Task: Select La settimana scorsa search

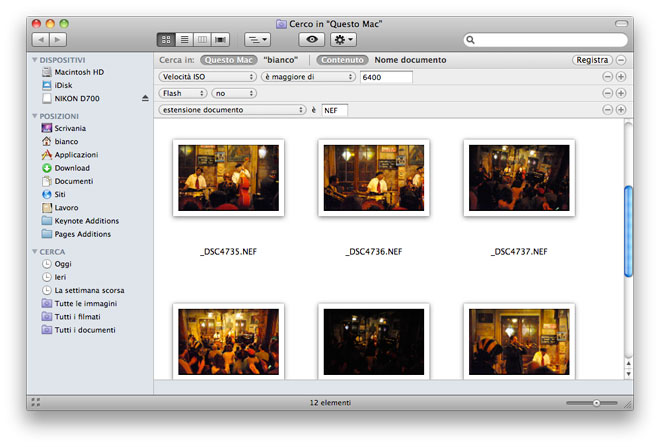Action: click(89, 290)
